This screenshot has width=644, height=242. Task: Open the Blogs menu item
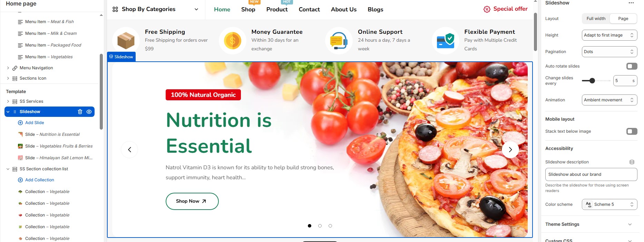(375, 10)
